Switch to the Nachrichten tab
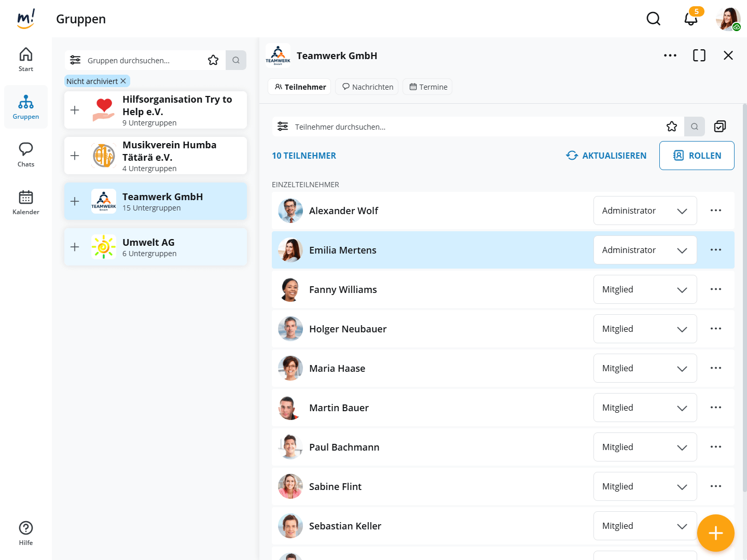 [x=367, y=87]
